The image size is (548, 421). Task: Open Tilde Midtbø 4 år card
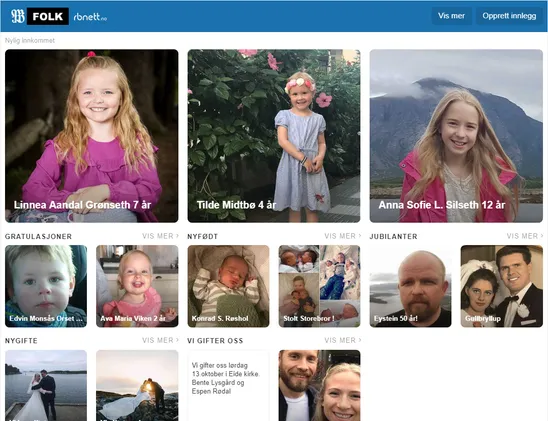click(274, 136)
